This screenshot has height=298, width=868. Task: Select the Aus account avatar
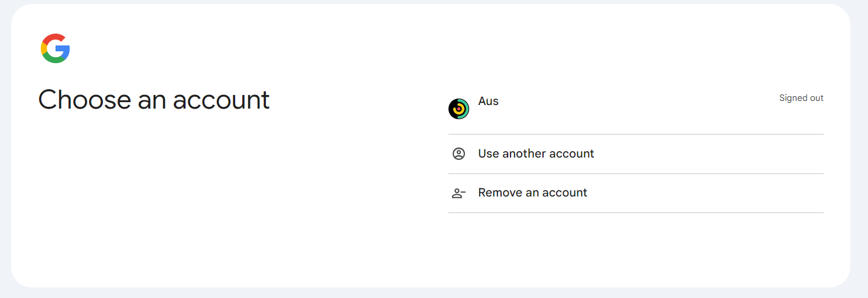click(459, 109)
